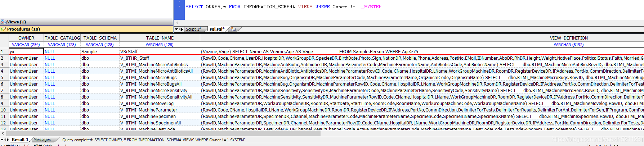Screen dimensions: 644x146
Task: Go to the next script tab arrow
Action: point(182,29)
